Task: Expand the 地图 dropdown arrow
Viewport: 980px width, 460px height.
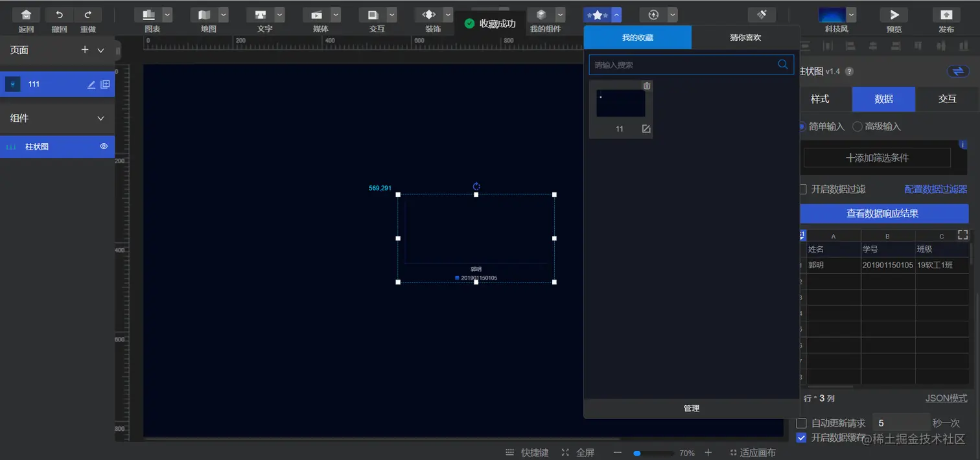Action: 224,15
